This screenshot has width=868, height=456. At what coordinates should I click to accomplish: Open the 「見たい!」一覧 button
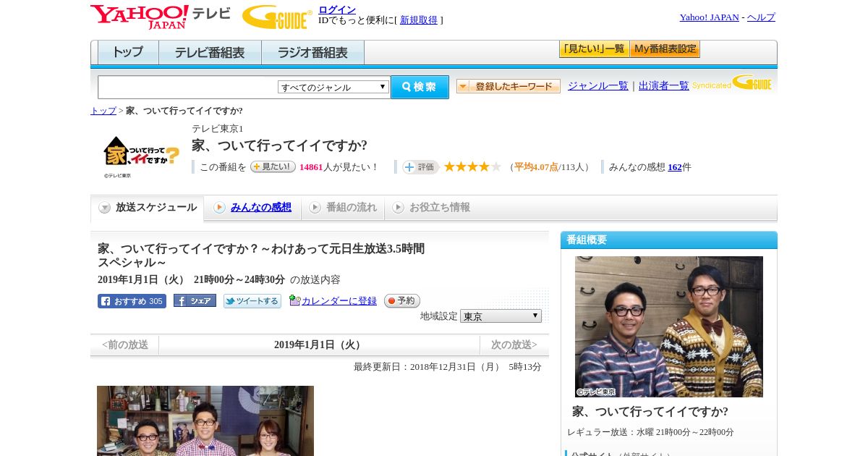coord(594,49)
